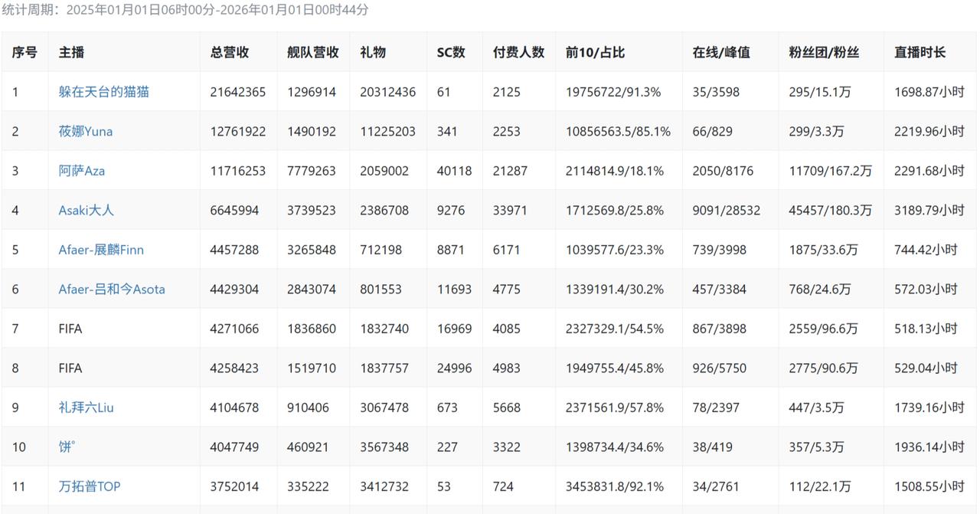
Task: Click the 舰队营收 column header
Action: pos(313,53)
